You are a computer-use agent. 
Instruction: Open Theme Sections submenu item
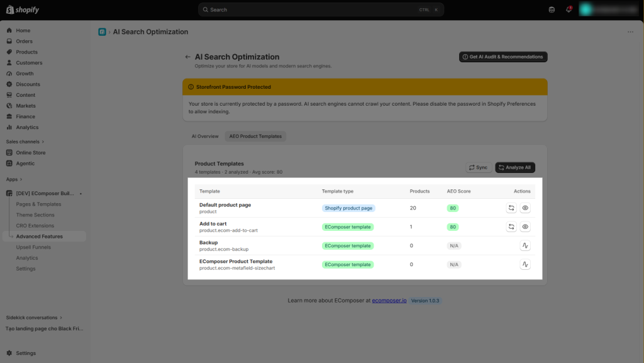click(x=35, y=215)
